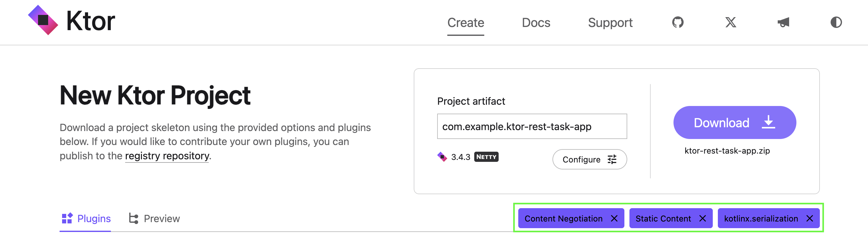Toggle the dark/light theme contrast icon
The width and height of the screenshot is (868, 238).
pyautogui.click(x=836, y=22)
